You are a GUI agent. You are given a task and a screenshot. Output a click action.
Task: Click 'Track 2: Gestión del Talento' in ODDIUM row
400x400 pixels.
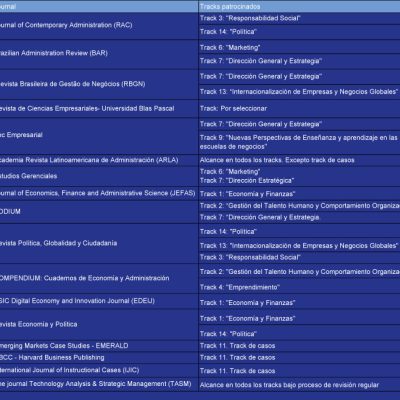click(x=300, y=206)
